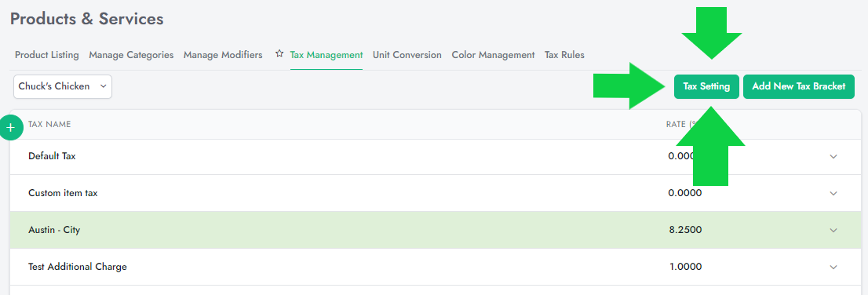Click the Custom item tax 0.0000 rate
Screen dimensions: 868x295
click(x=685, y=193)
